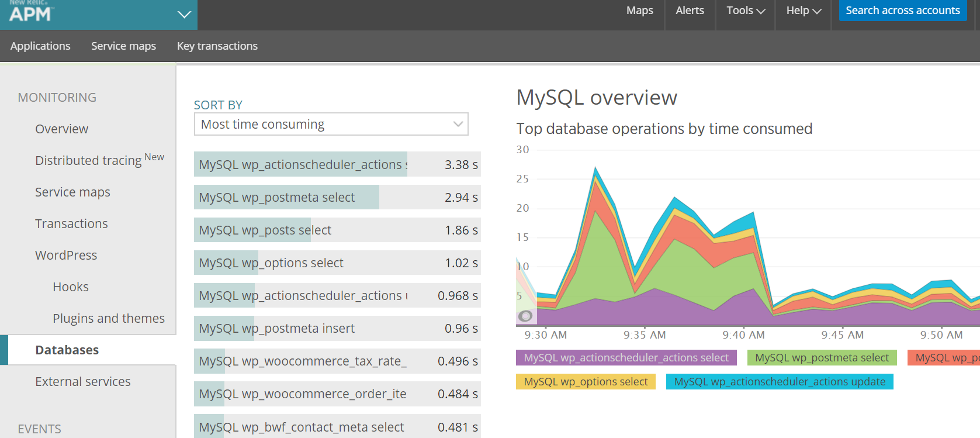Open the Sort by Most time consuming dropdown

click(x=331, y=124)
